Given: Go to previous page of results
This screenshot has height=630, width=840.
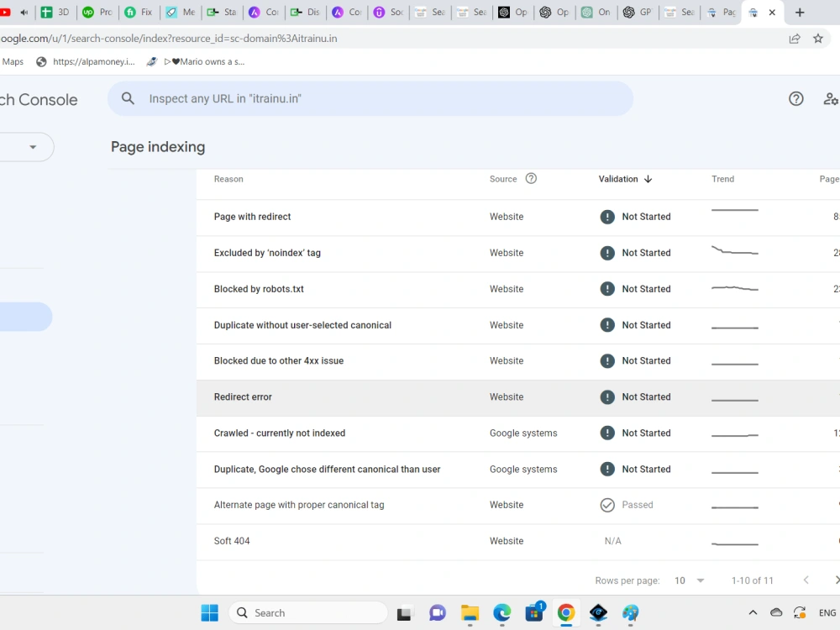Looking at the screenshot, I should point(806,580).
